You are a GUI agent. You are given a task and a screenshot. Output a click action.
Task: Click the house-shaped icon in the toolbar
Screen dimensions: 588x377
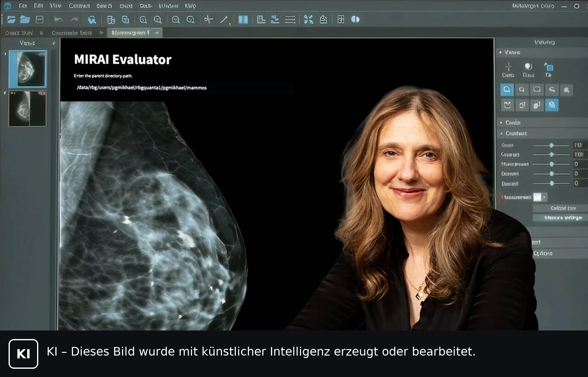pyautogui.click(x=323, y=20)
